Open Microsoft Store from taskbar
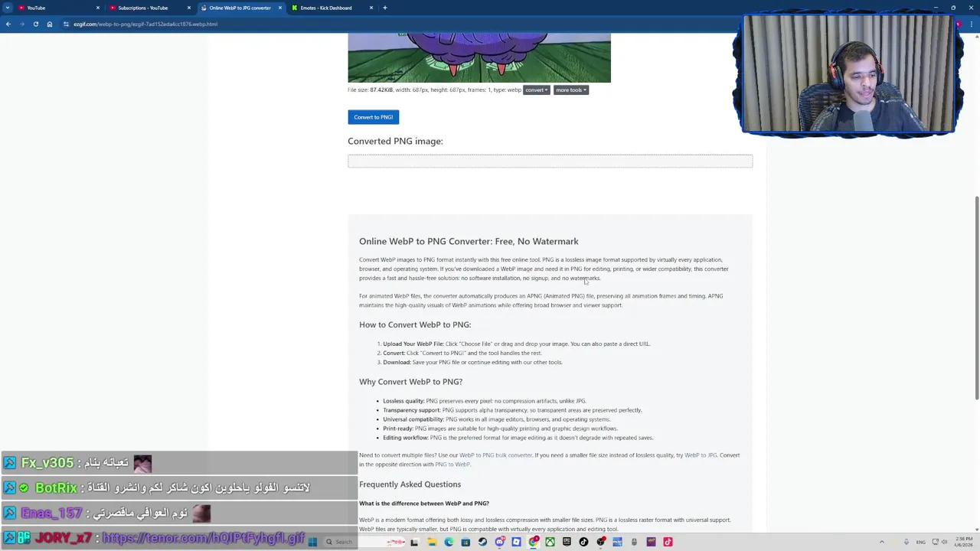The image size is (980, 551). click(465, 542)
